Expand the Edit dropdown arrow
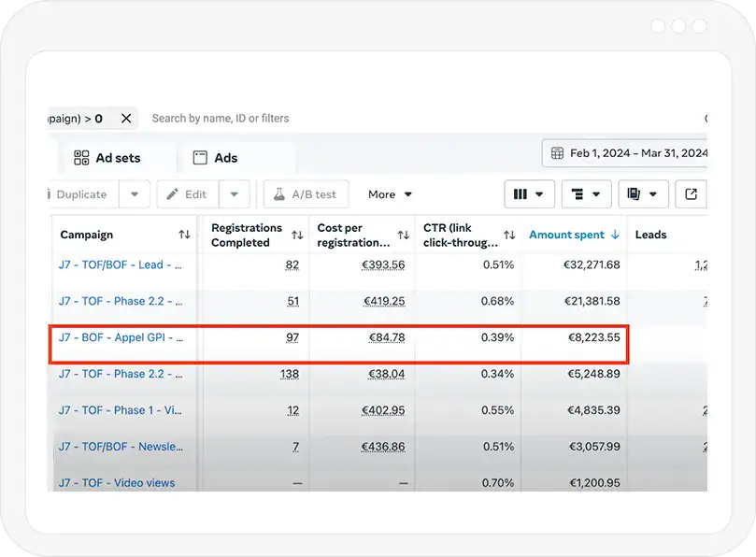 point(235,194)
